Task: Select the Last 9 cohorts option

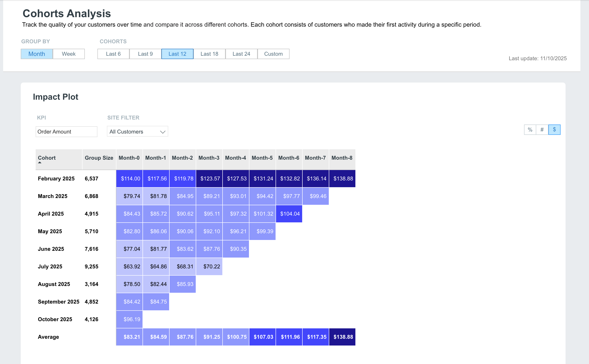Action: [x=145, y=54]
